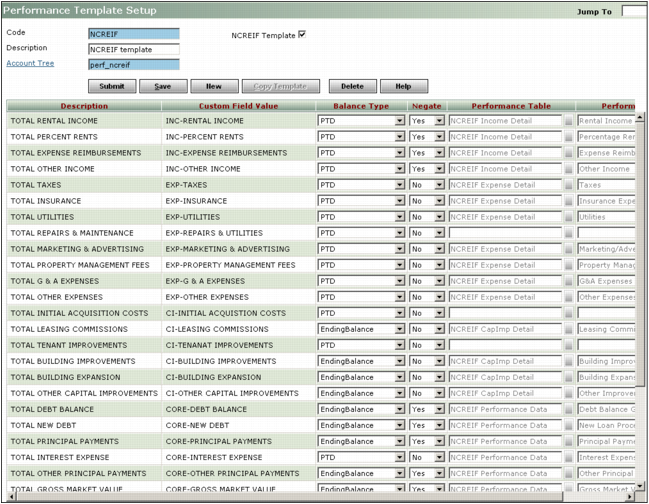Click lookup icon in TOTAL REPAIRS & MAINTENANCE row
Image resolution: width=649 pixels, height=504 pixels.
click(x=569, y=233)
